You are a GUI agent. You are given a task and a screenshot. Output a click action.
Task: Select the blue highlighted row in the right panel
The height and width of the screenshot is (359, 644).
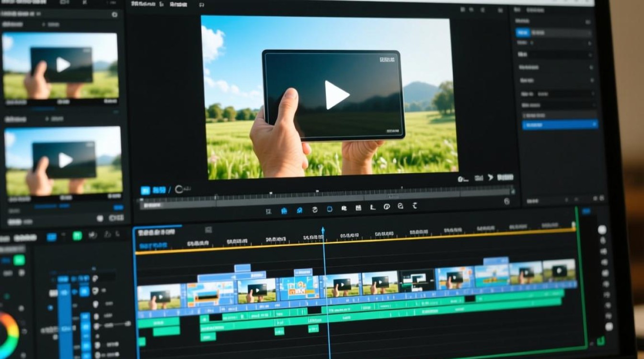coord(560,124)
